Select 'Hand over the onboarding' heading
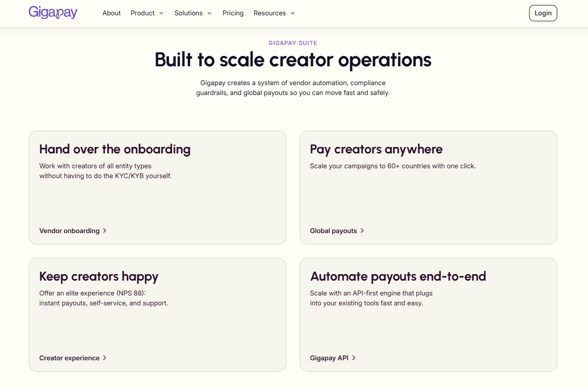Image resolution: width=588 pixels, height=387 pixels. (115, 149)
